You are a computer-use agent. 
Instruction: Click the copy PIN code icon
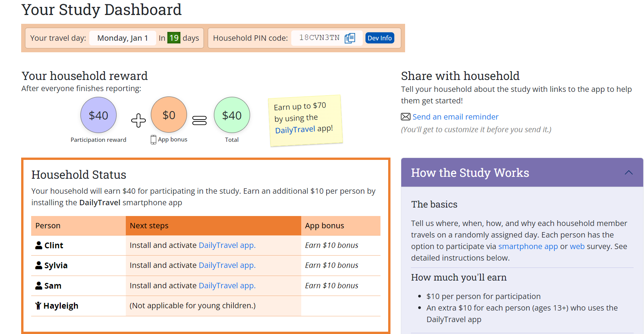click(350, 38)
